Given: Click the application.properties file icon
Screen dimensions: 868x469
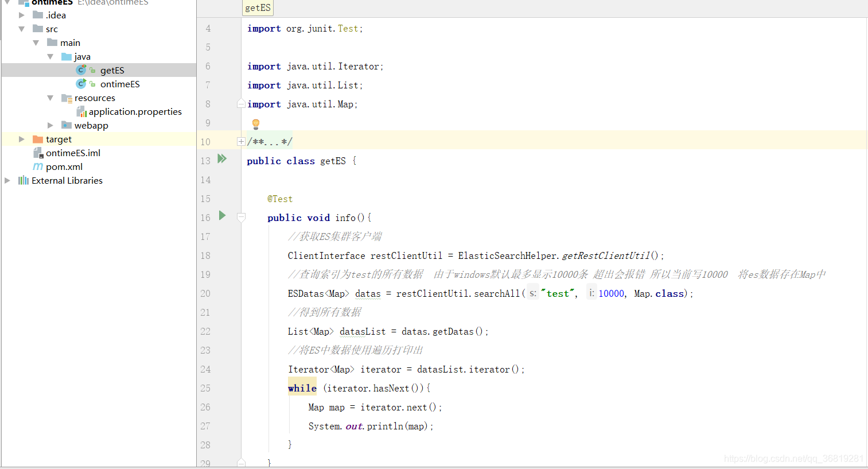Looking at the screenshot, I should pos(81,111).
